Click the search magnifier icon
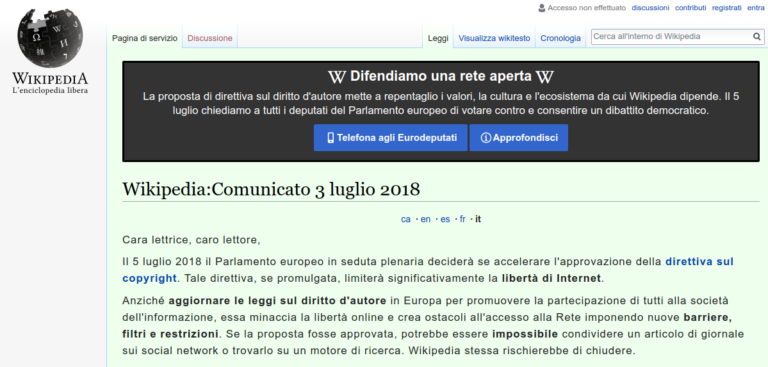The image size is (768, 367). (x=756, y=37)
